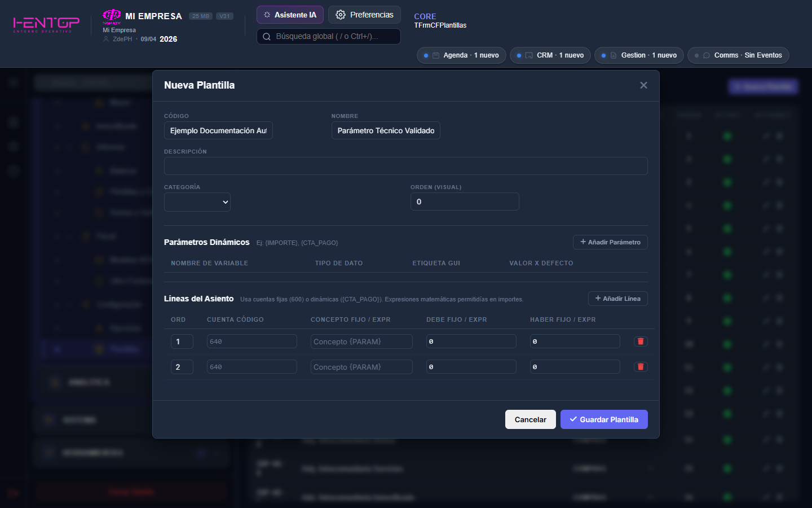This screenshot has width=812, height=508.
Task: Click Guardar Plantilla to save the template
Action: (x=604, y=419)
